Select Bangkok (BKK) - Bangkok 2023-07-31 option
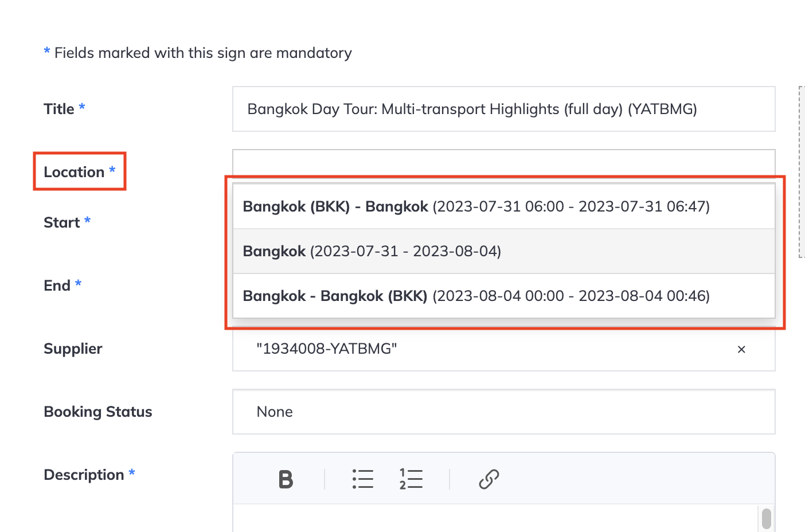The width and height of the screenshot is (805, 532). click(504, 206)
